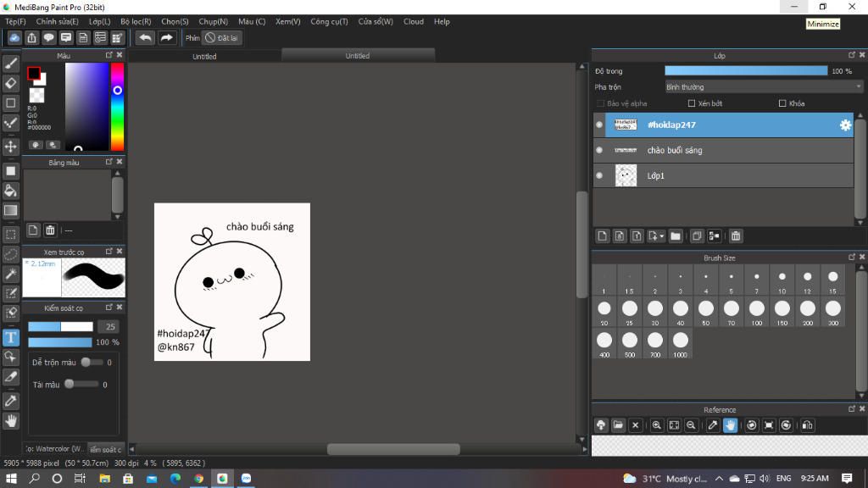Click the brush size value field 25
The image size is (868, 488).
click(109, 326)
